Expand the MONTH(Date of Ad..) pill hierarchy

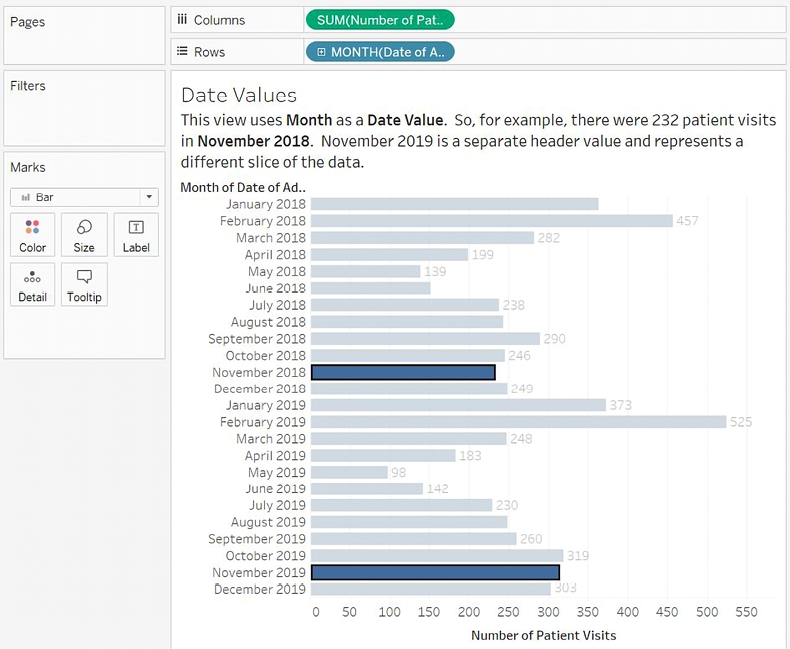(x=321, y=52)
